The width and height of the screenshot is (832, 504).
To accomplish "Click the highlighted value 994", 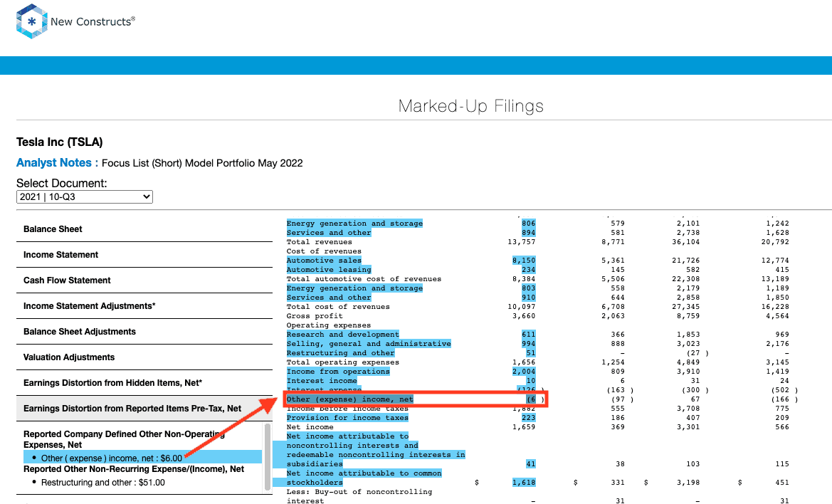I will (x=529, y=344).
